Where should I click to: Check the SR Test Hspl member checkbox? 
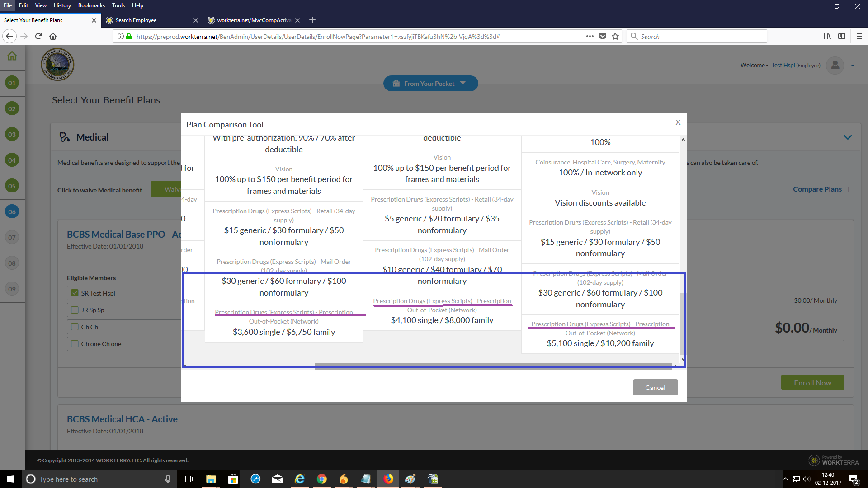coord(75,293)
